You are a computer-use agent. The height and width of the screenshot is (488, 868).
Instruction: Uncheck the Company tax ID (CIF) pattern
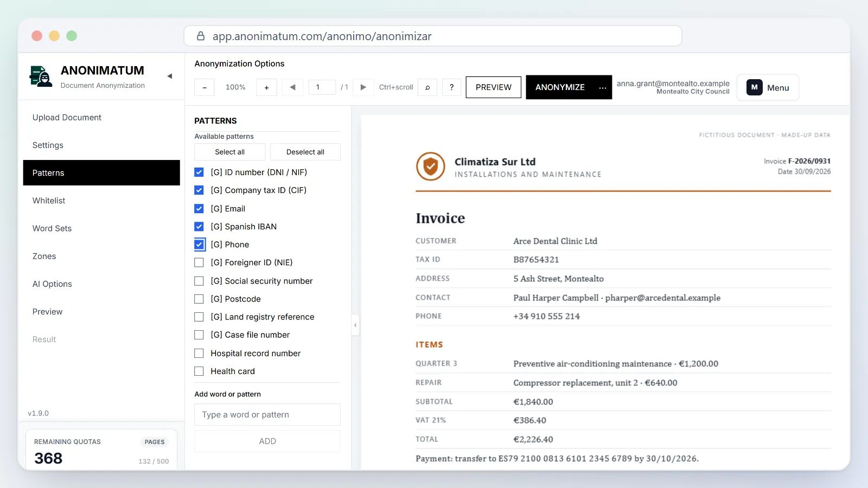[x=199, y=190]
